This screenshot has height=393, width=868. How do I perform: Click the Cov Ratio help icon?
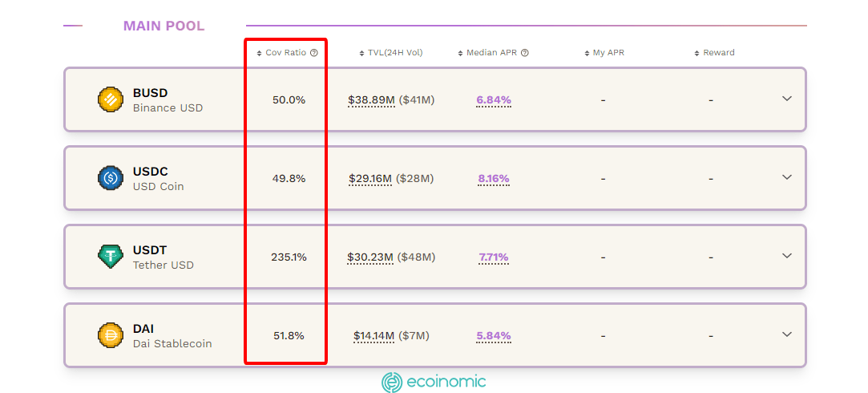pos(314,53)
